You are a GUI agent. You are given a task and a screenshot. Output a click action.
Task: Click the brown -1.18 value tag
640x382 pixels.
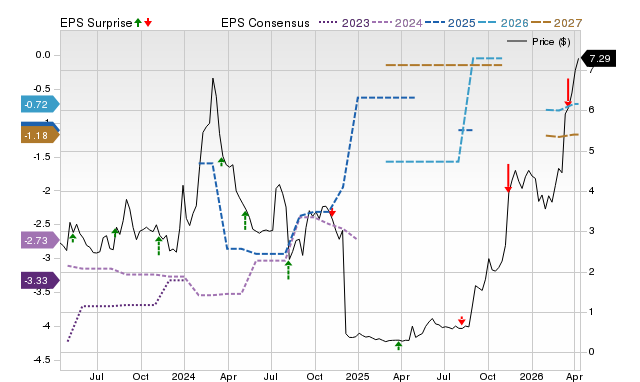pyautogui.click(x=40, y=135)
